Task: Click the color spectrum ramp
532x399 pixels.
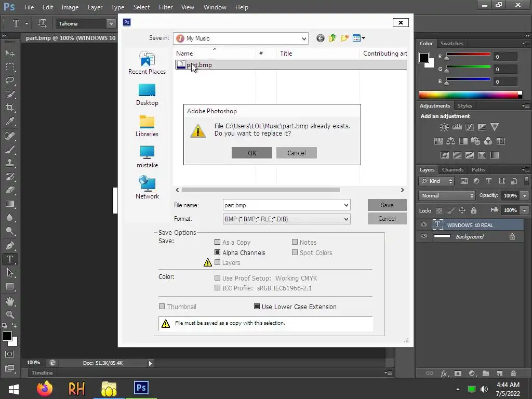Action: pyautogui.click(x=470, y=95)
